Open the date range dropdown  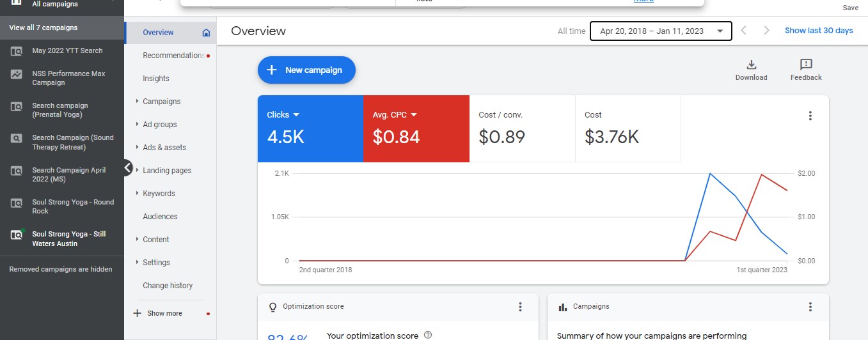pos(661,31)
